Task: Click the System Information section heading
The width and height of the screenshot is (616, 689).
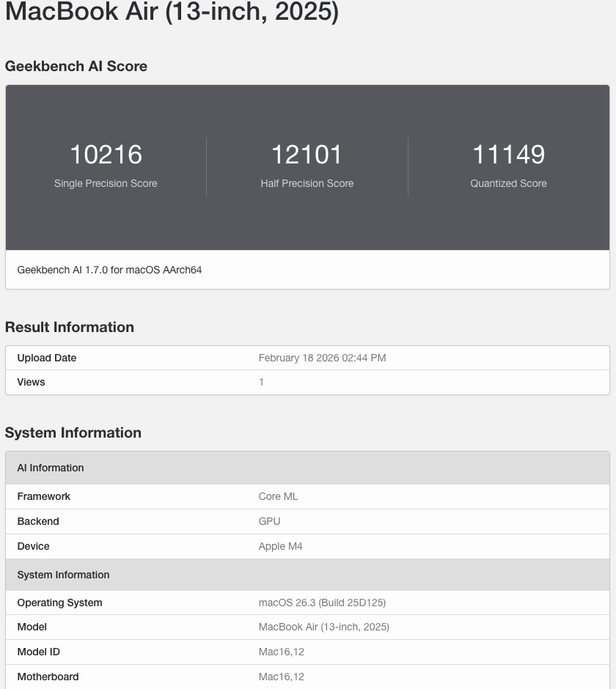Action: coord(73,432)
